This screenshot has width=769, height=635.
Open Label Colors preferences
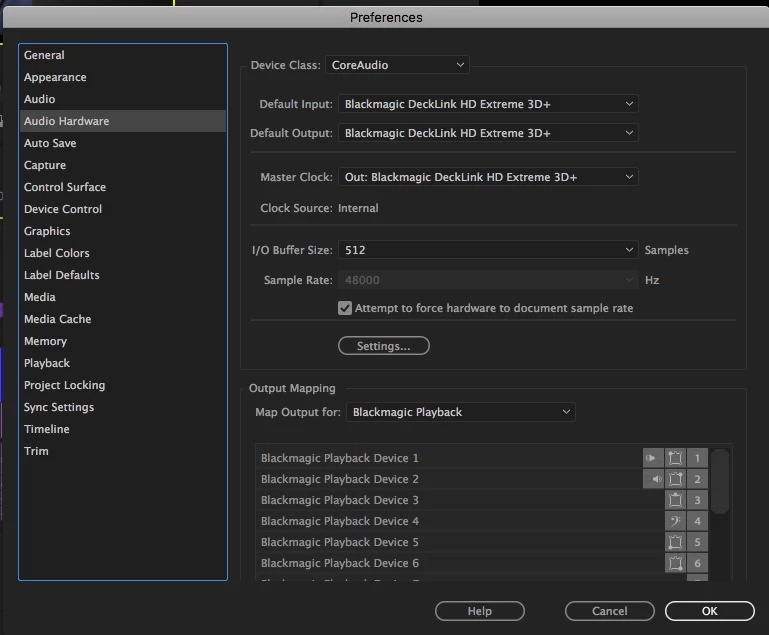[123, 253]
